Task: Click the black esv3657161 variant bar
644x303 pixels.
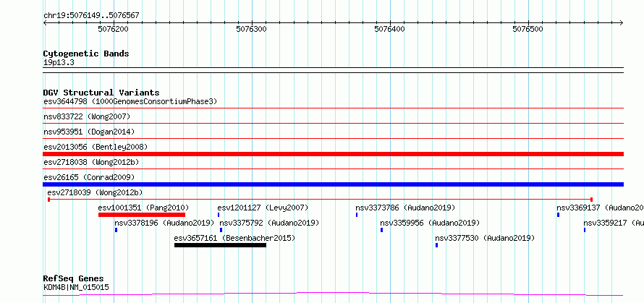Action: click(220, 245)
